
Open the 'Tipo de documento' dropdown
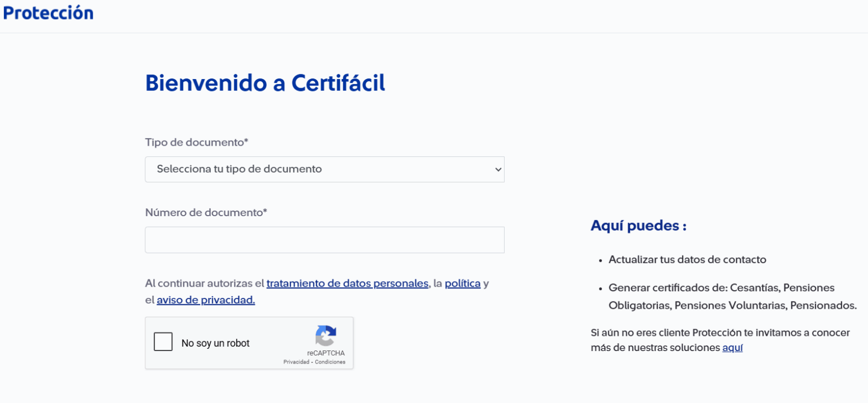[324, 169]
